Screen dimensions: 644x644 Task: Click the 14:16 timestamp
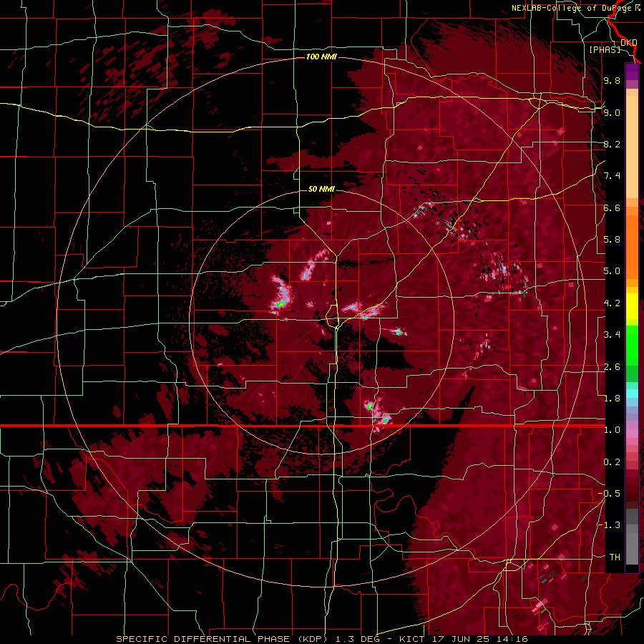(x=514, y=639)
